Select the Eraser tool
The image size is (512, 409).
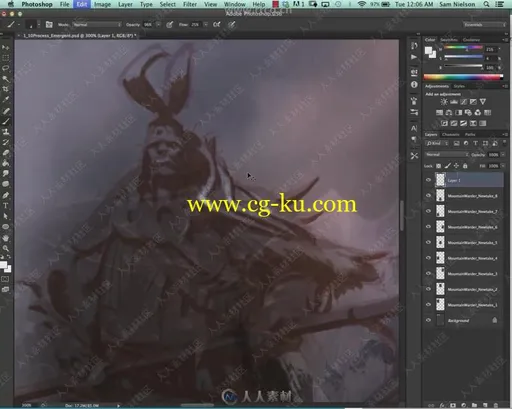point(6,153)
